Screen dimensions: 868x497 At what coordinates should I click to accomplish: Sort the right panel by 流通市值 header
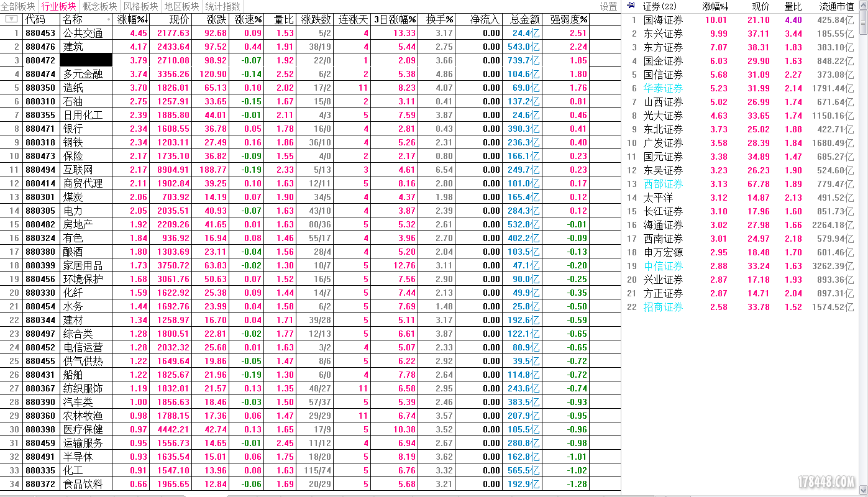836,6
